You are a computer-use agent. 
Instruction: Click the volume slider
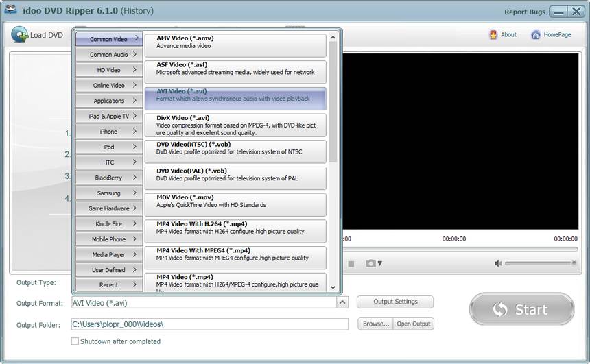(x=541, y=263)
